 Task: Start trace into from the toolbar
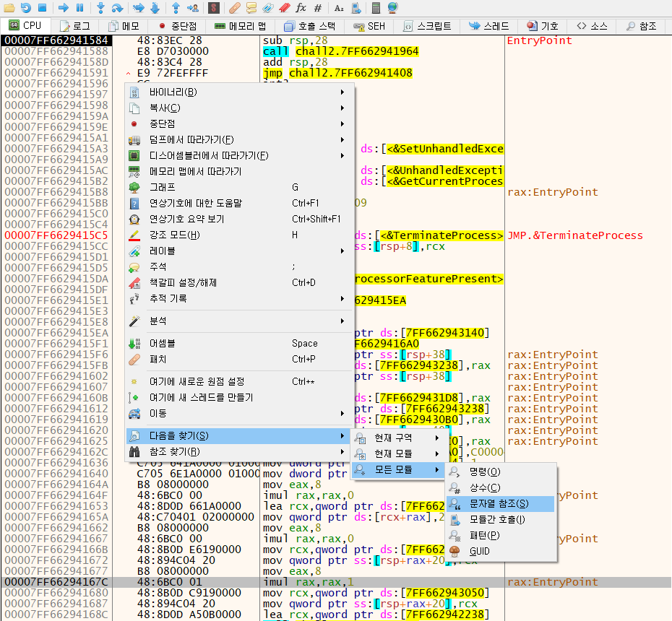click(139, 8)
